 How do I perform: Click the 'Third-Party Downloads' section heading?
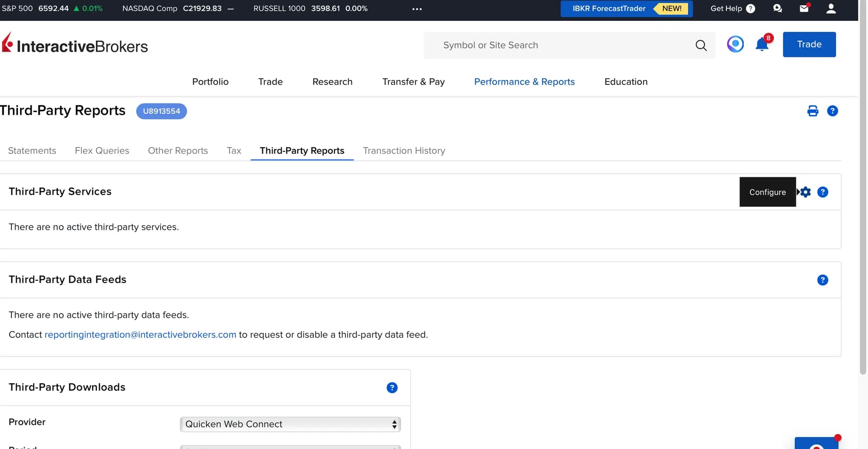[x=67, y=387]
